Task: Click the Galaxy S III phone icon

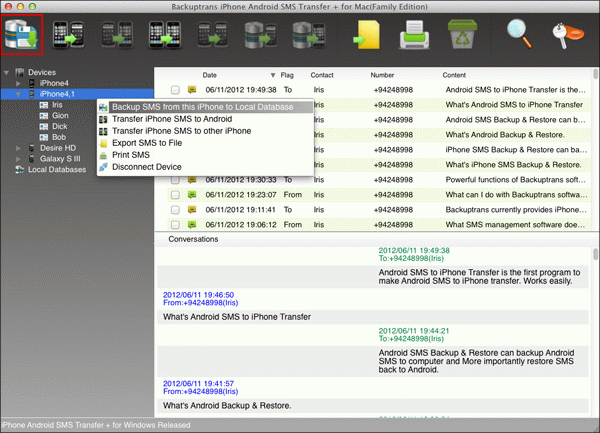Action: pyautogui.click(x=32, y=159)
